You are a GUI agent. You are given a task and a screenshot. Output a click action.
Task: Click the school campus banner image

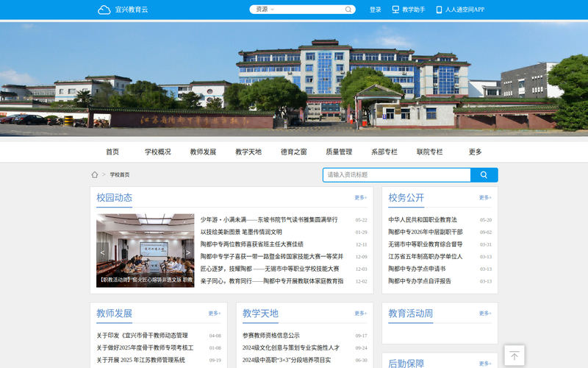coord(294,79)
